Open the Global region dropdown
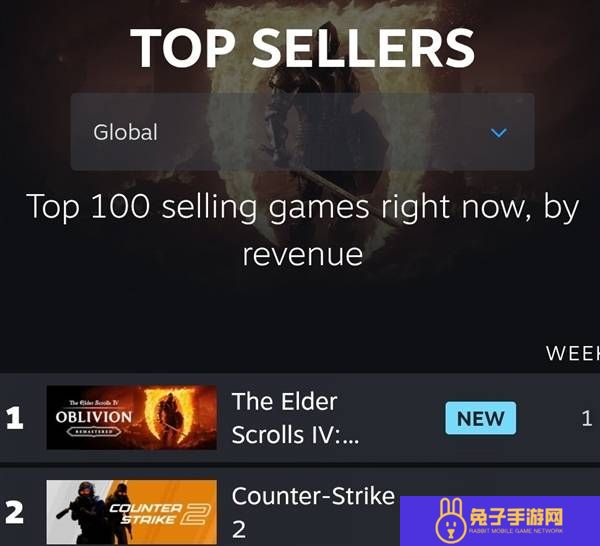Screen dimensions: 600x546 click(x=302, y=132)
